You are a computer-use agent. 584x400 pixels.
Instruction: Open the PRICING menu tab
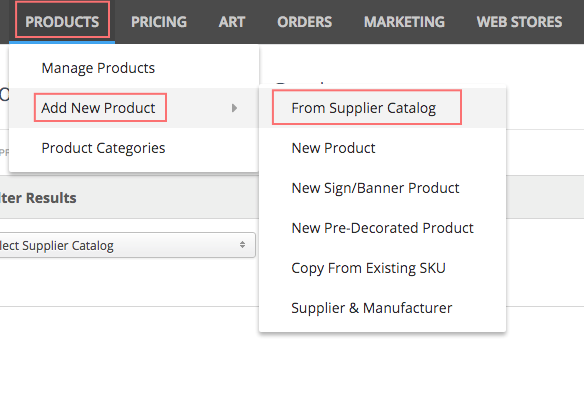click(x=159, y=22)
